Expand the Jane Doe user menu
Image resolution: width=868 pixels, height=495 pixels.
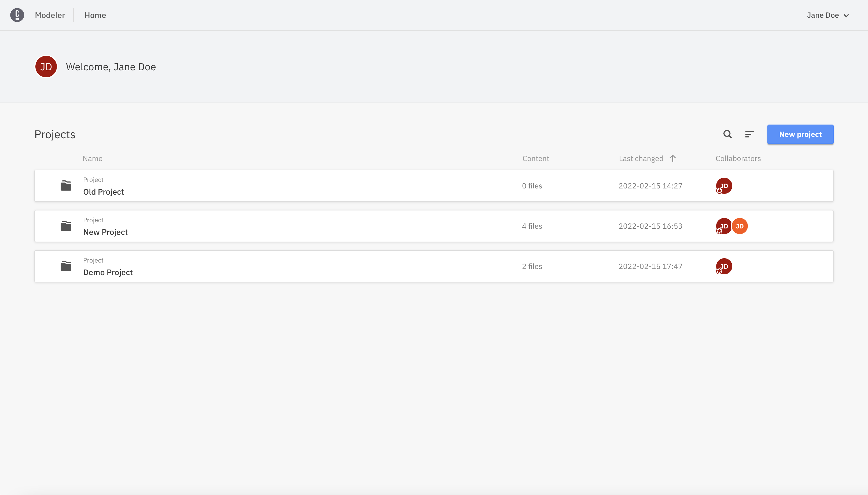823,15
